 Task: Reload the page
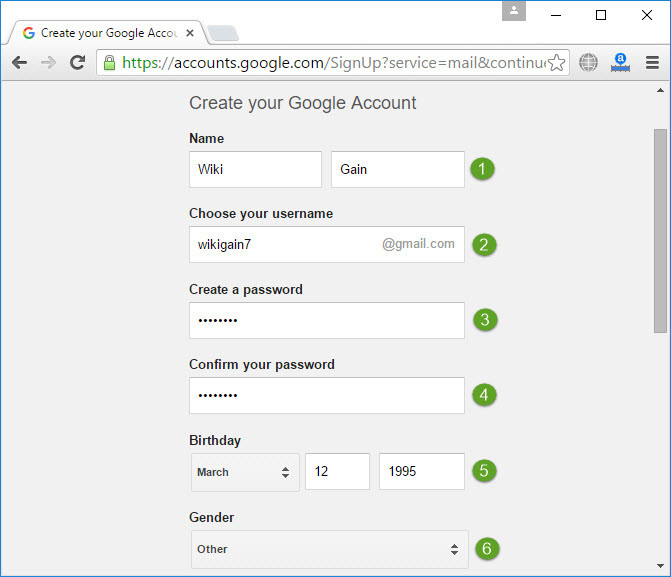pos(77,63)
